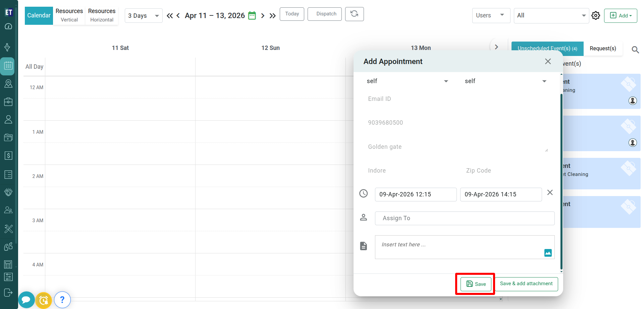Expand the All selection dropdown
This screenshot has height=309, width=644.
pos(551,15)
